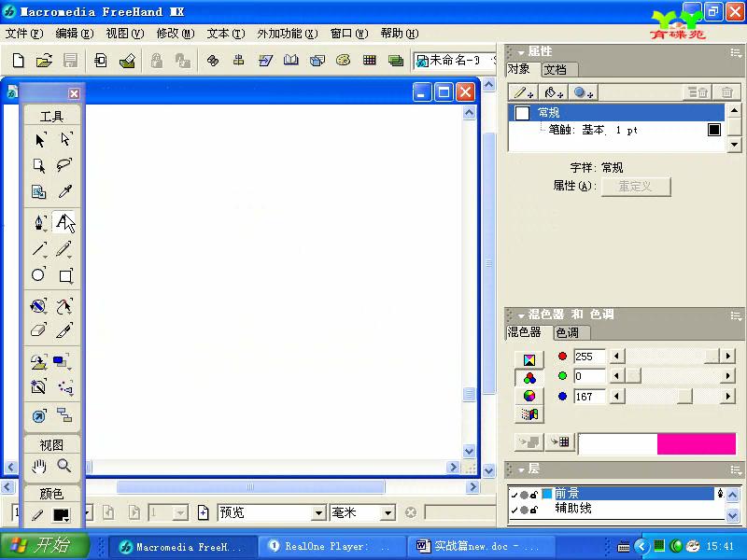Select the Pen tool
The width and height of the screenshot is (747, 560).
(39, 222)
